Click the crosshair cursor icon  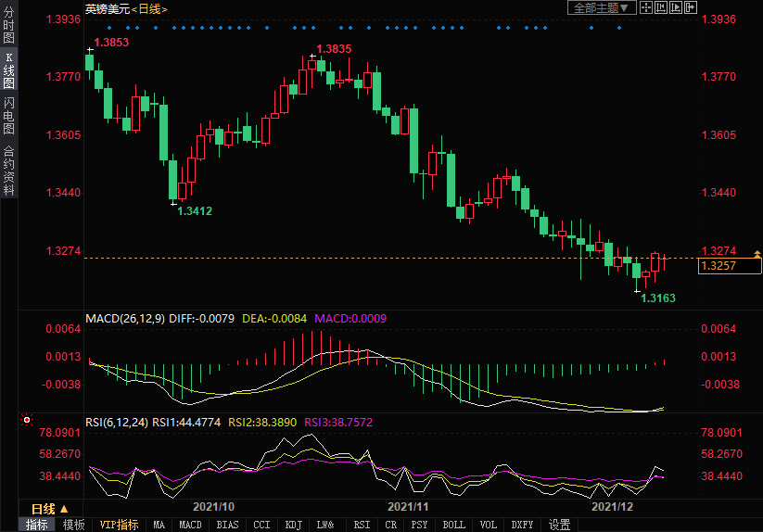click(x=648, y=7)
